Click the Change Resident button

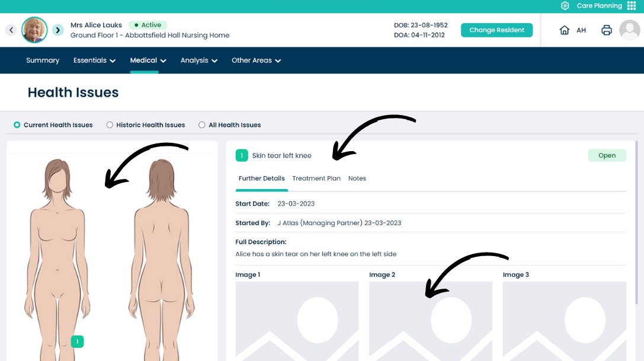coord(496,30)
